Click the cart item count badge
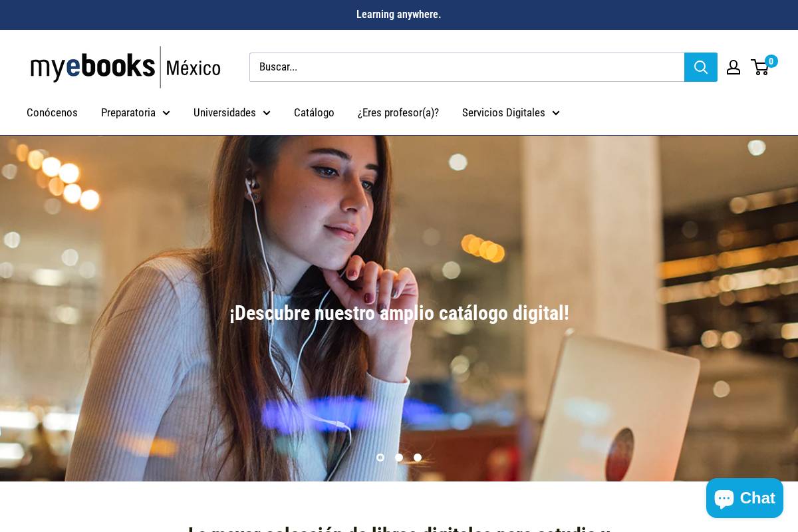Image resolution: width=798 pixels, height=532 pixels. 771,61
